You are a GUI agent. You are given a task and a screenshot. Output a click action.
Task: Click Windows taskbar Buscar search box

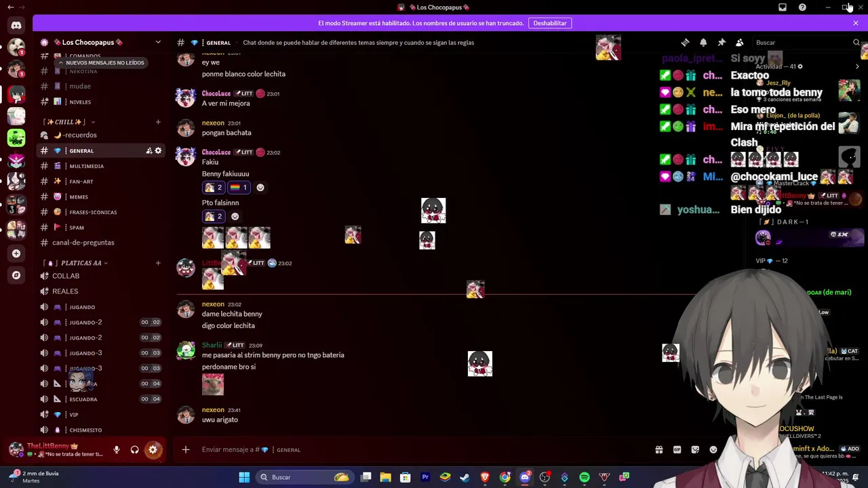tap(304, 477)
